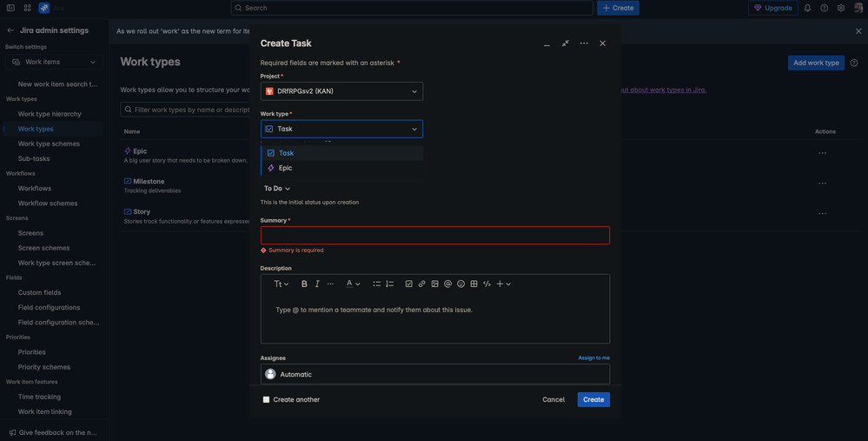Open actions menu for Epic row
This screenshot has width=868, height=441.
click(x=823, y=153)
